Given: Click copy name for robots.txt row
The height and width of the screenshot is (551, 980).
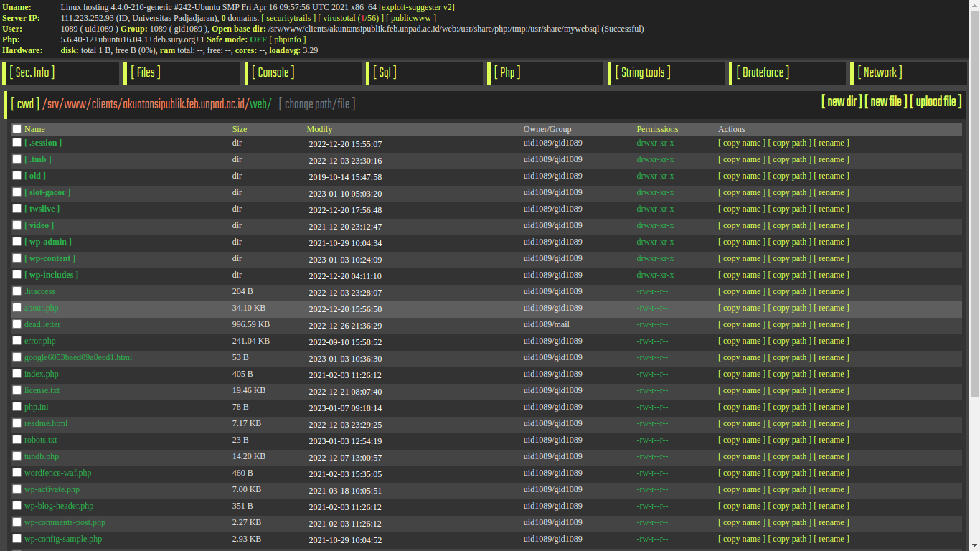Looking at the screenshot, I should click(x=742, y=440).
